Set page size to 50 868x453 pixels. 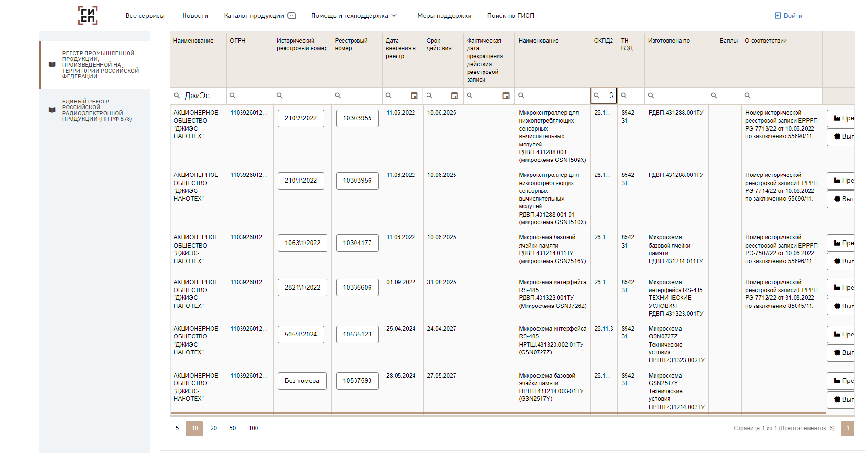point(233,428)
